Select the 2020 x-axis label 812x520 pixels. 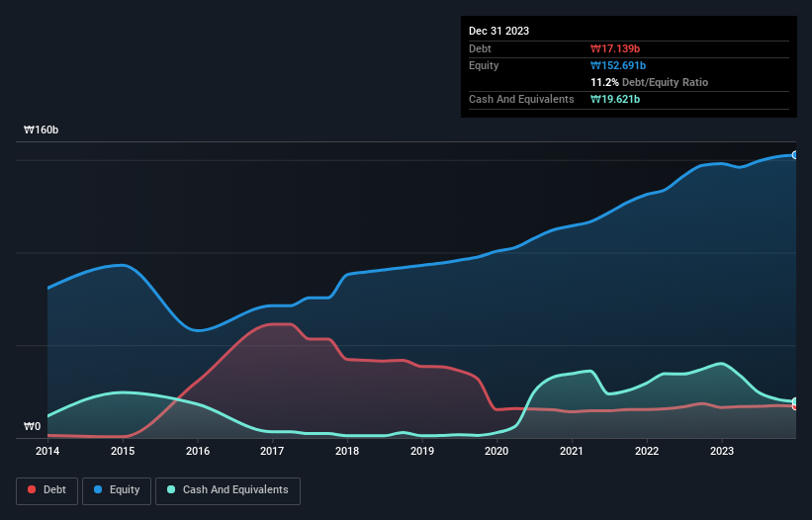click(496, 451)
